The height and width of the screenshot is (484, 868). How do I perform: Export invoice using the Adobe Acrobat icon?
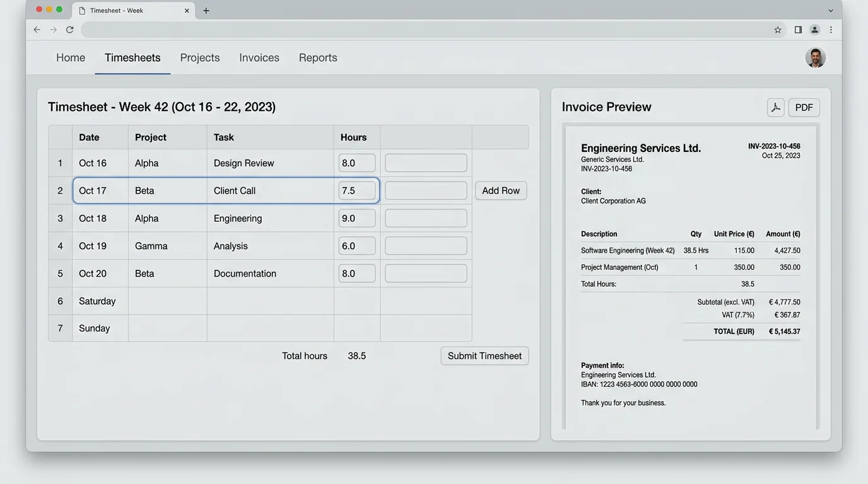775,107
